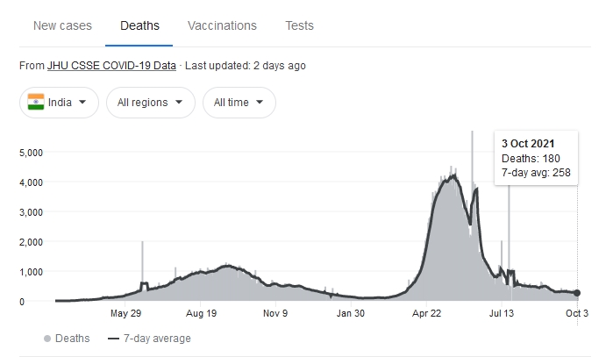Select the Deaths tab

click(139, 25)
